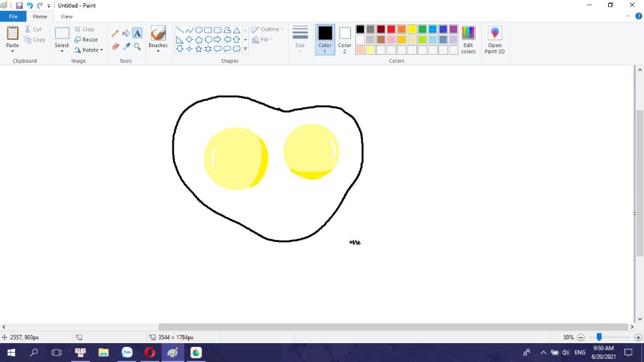
Task: Choose the Oval shape
Action: (x=198, y=30)
